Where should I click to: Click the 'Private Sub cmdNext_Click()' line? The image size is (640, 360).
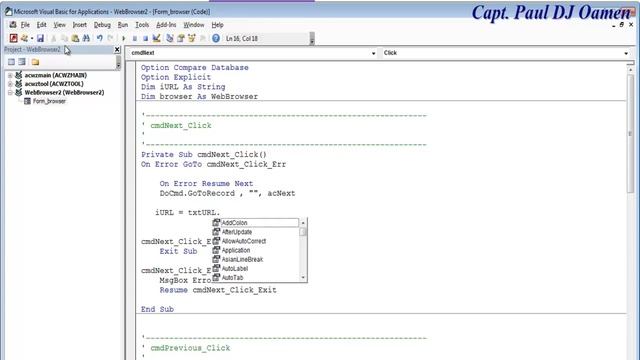click(204, 155)
